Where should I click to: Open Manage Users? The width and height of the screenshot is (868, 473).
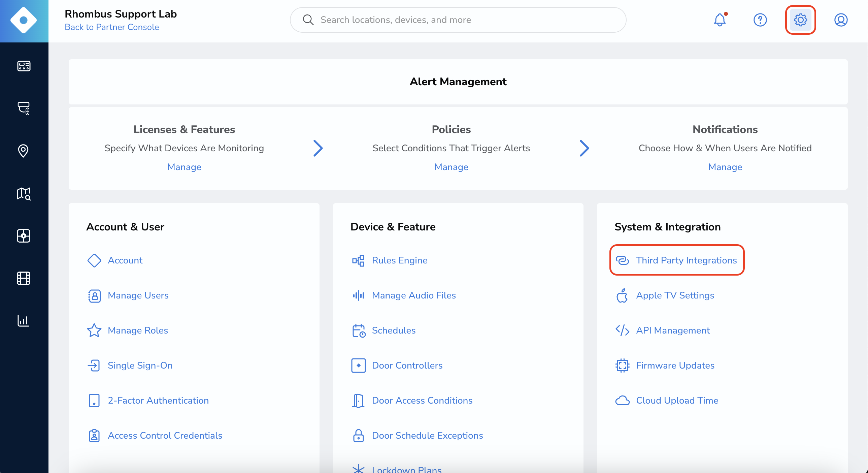pos(138,296)
